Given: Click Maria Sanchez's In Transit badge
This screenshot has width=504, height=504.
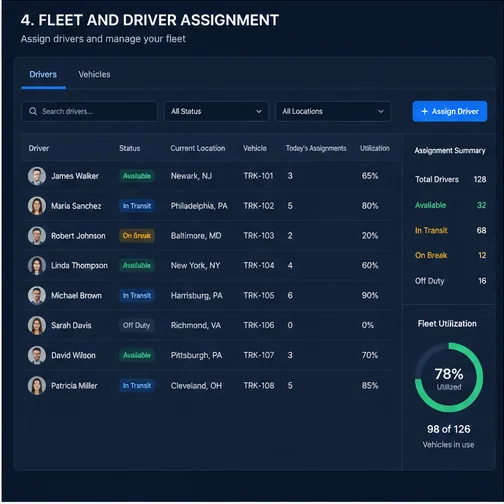Looking at the screenshot, I should tap(137, 206).
